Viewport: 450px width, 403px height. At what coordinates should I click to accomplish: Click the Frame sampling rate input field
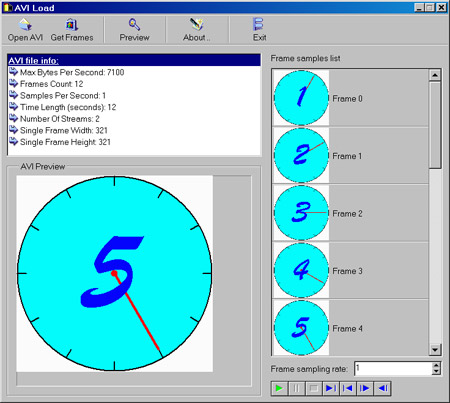(393, 368)
